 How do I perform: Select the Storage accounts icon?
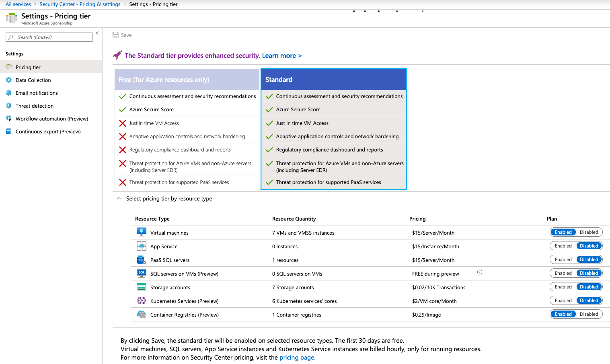[141, 286]
